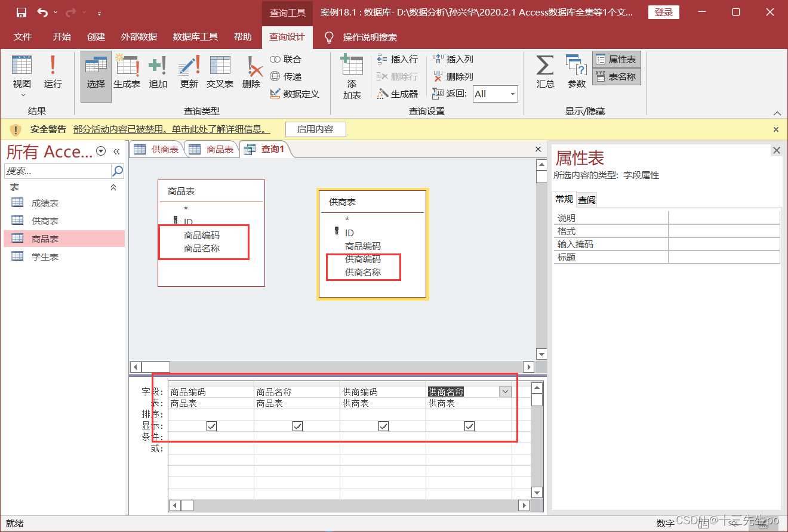Open the Customize Quick Access Toolbar dropdown
Image resolution: width=788 pixels, height=532 pixels.
pyautogui.click(x=99, y=13)
